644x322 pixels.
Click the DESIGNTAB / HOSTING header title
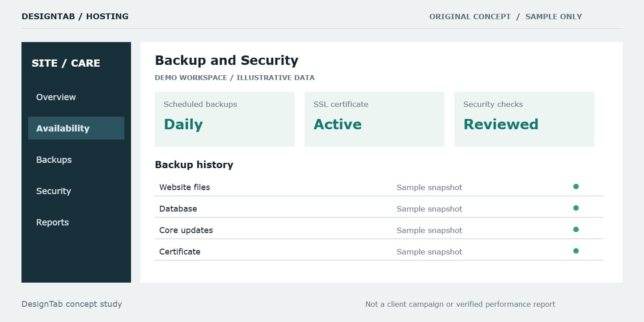pos(75,17)
